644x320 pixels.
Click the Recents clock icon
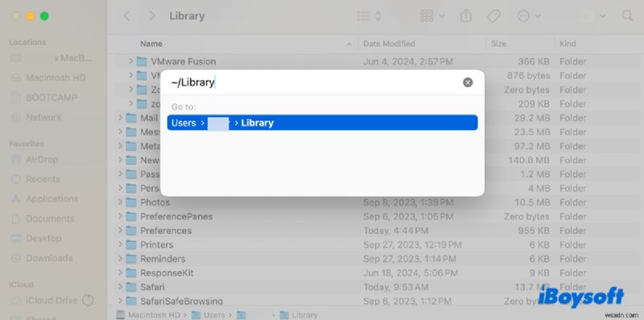(16, 178)
